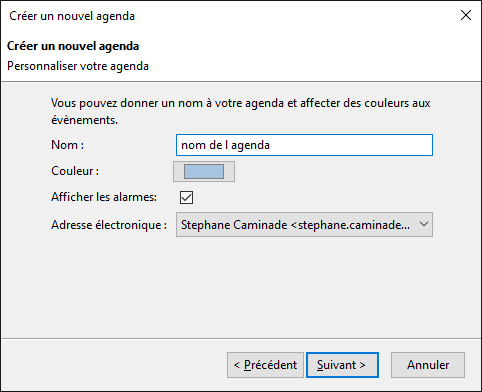Screen dimensions: 482x392
Task: Click the subtitle 'Personnaliser votre agenda'
Action: 78,66
